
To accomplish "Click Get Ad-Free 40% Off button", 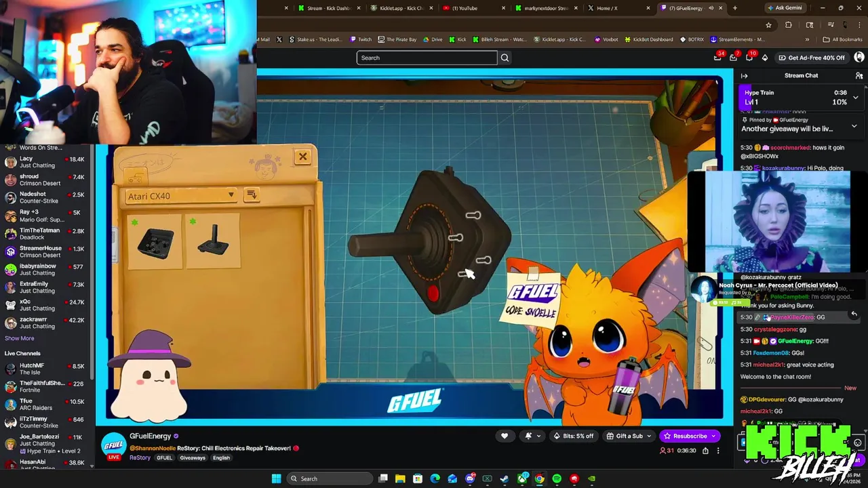I will click(x=812, y=58).
